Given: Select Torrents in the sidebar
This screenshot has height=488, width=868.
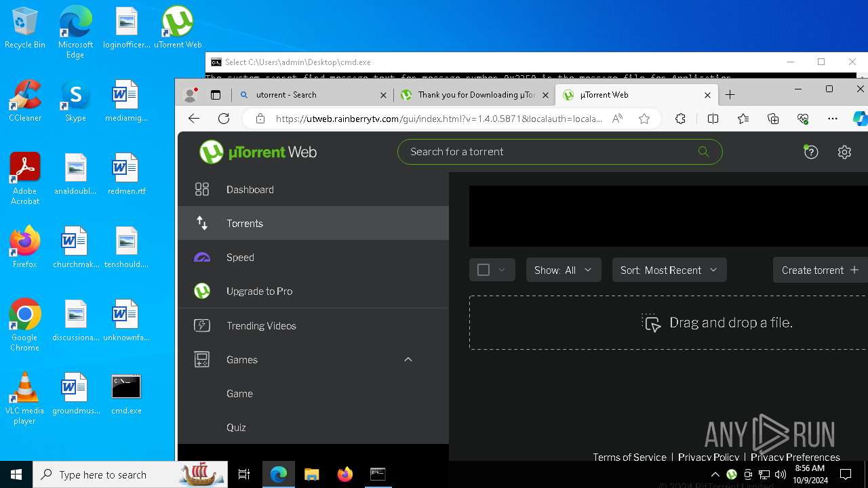Looking at the screenshot, I should [313, 223].
